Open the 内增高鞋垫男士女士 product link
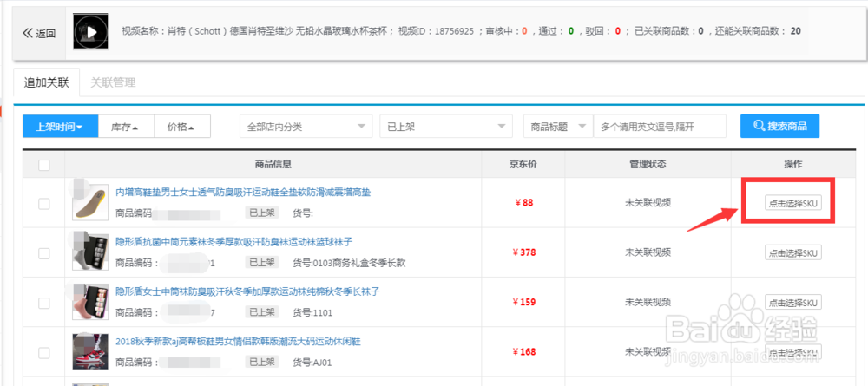The image size is (868, 386). tap(243, 192)
